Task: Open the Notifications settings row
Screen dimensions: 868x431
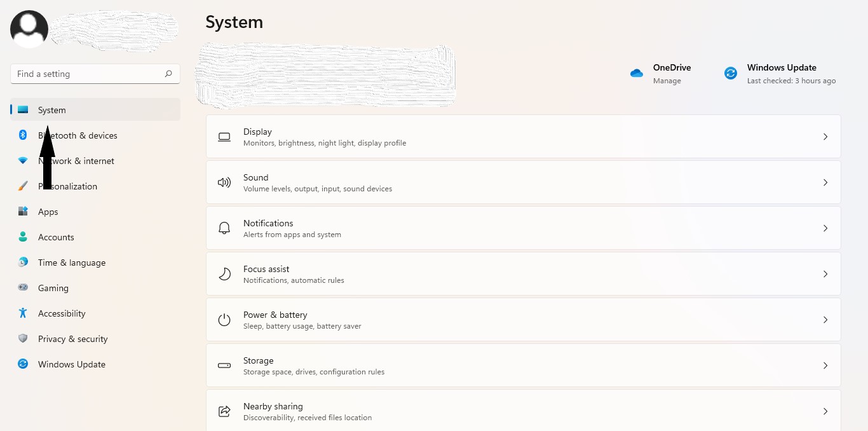Action: [x=523, y=228]
